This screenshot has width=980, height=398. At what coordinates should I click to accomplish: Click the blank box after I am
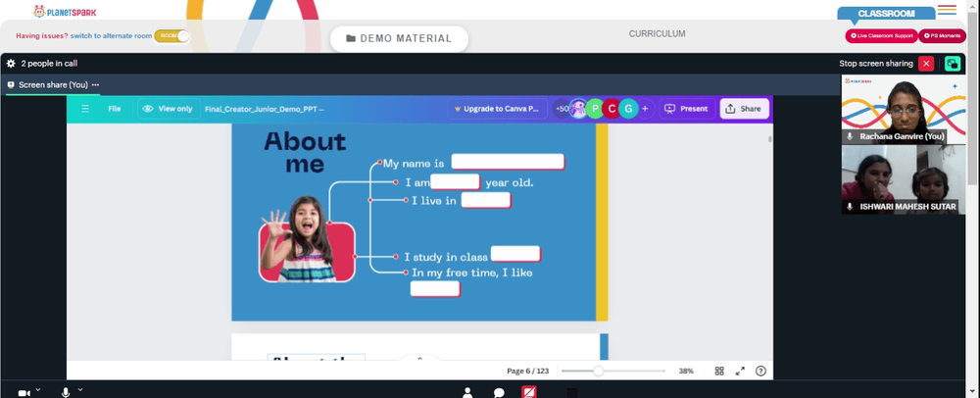pos(455,182)
